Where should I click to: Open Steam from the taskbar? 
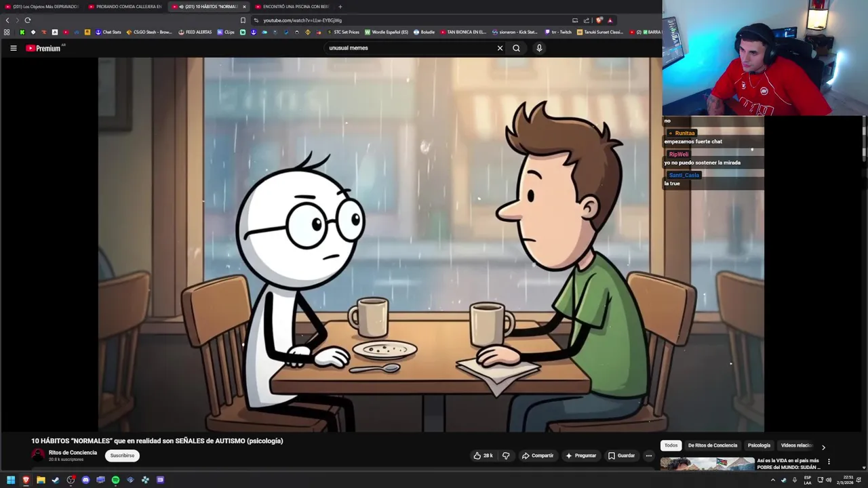(x=56, y=480)
